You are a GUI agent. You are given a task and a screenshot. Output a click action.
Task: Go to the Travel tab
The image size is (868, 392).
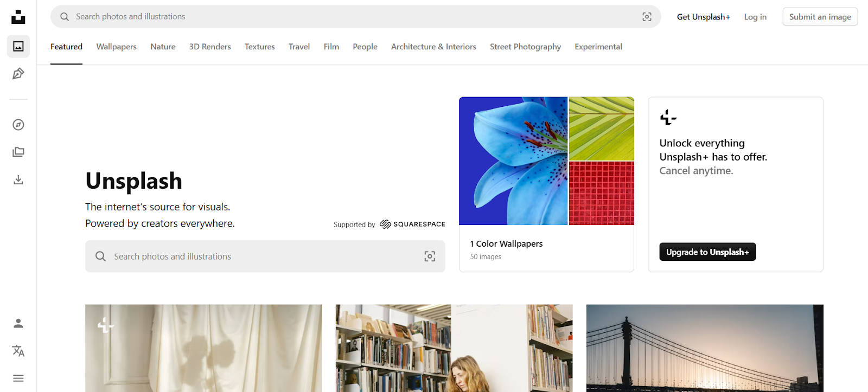click(299, 47)
